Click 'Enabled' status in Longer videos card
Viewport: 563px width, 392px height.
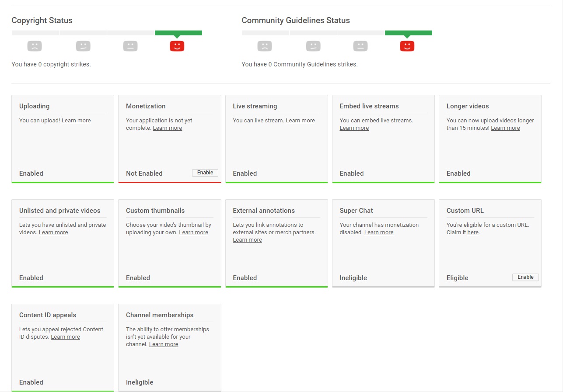[458, 173]
